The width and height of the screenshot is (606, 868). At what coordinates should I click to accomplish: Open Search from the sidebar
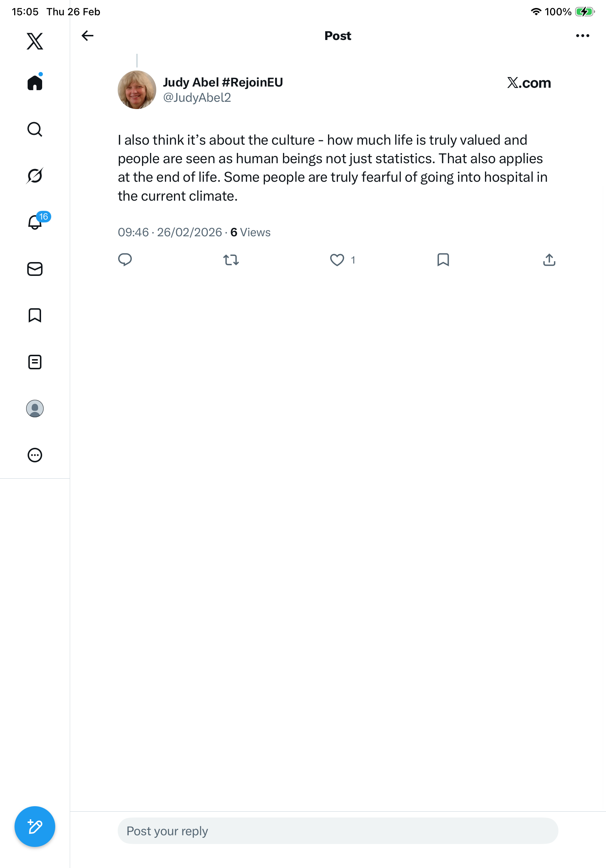35,129
